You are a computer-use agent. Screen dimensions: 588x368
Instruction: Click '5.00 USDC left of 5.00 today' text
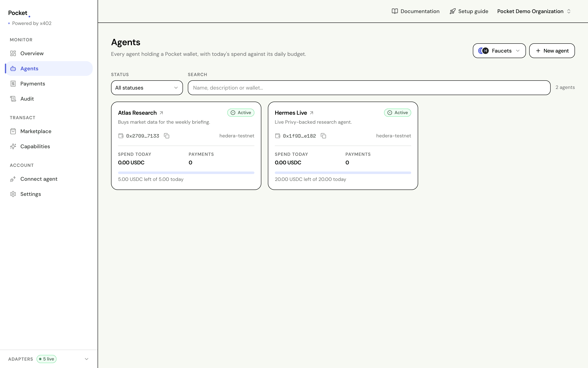click(151, 179)
